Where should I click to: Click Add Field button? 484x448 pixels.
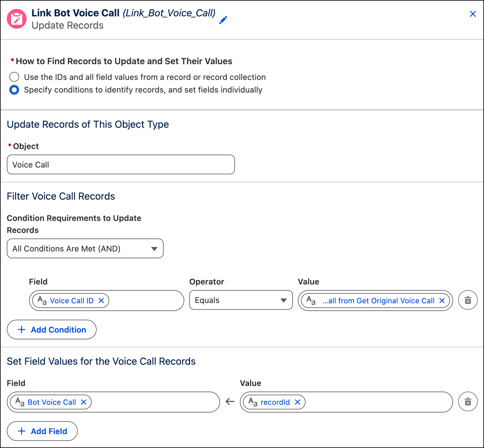coord(42,431)
